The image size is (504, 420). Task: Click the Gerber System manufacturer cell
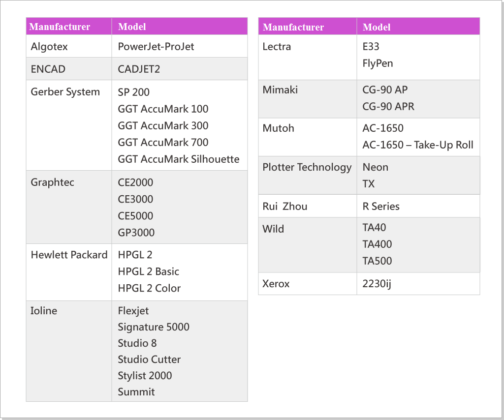click(x=65, y=92)
